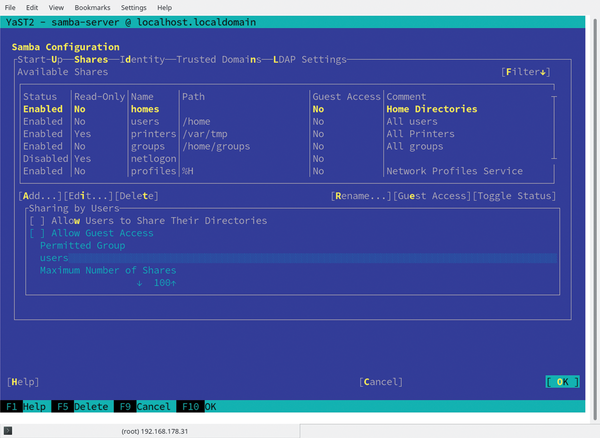Click the /var/tmp path cell
This screenshot has width=600, height=438.
(x=205, y=134)
